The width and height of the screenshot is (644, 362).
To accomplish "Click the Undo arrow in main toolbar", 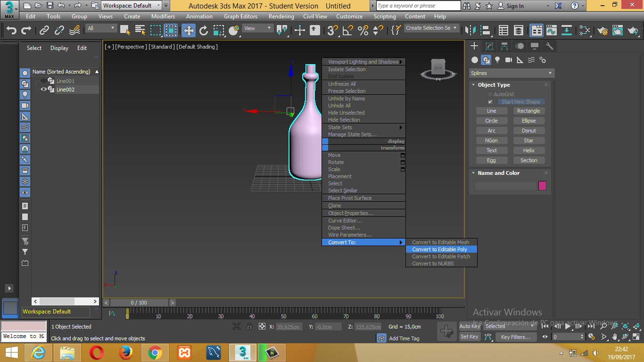I will point(11,31).
